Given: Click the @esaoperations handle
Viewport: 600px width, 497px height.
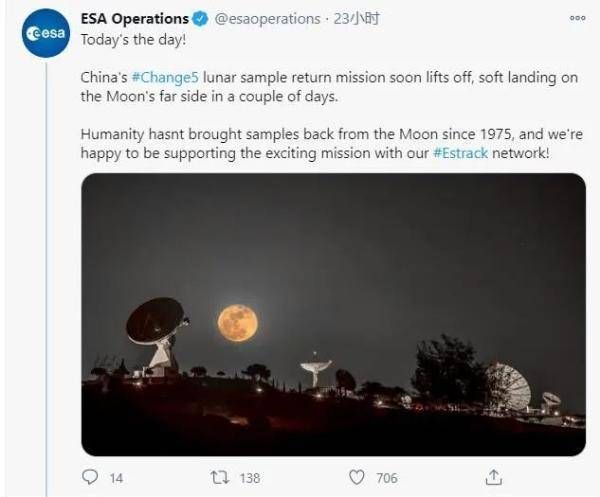Looking at the screenshot, I should (x=268, y=19).
